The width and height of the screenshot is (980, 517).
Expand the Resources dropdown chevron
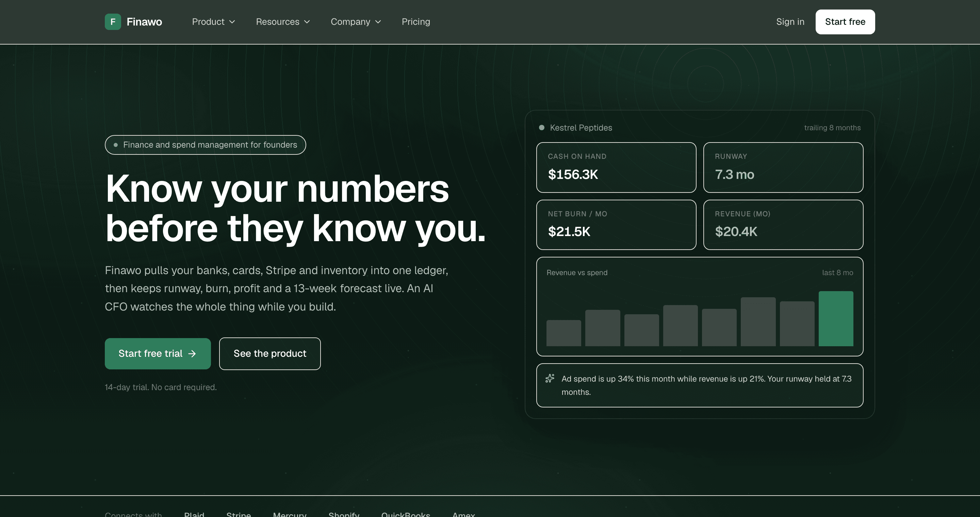pyautogui.click(x=307, y=22)
